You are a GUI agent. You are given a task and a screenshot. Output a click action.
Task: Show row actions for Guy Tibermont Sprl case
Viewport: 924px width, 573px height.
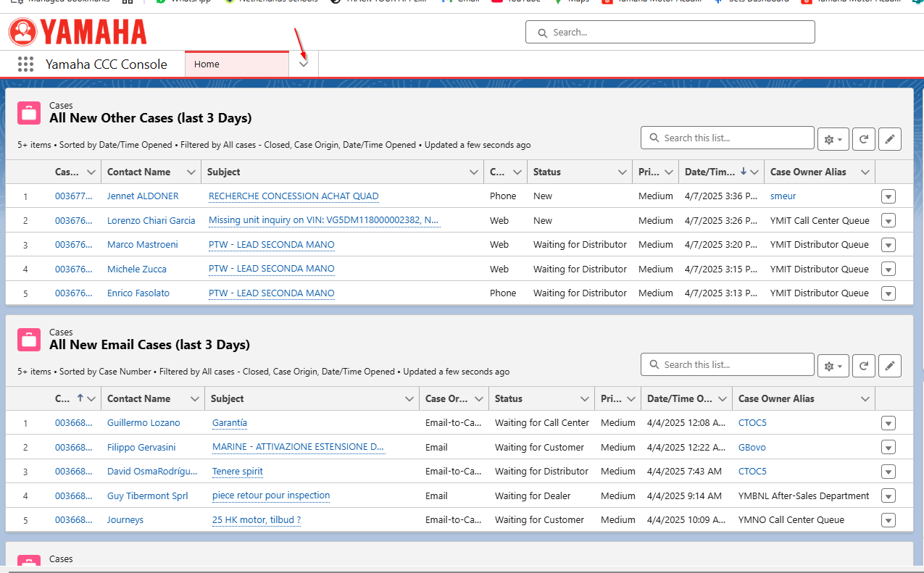click(888, 496)
